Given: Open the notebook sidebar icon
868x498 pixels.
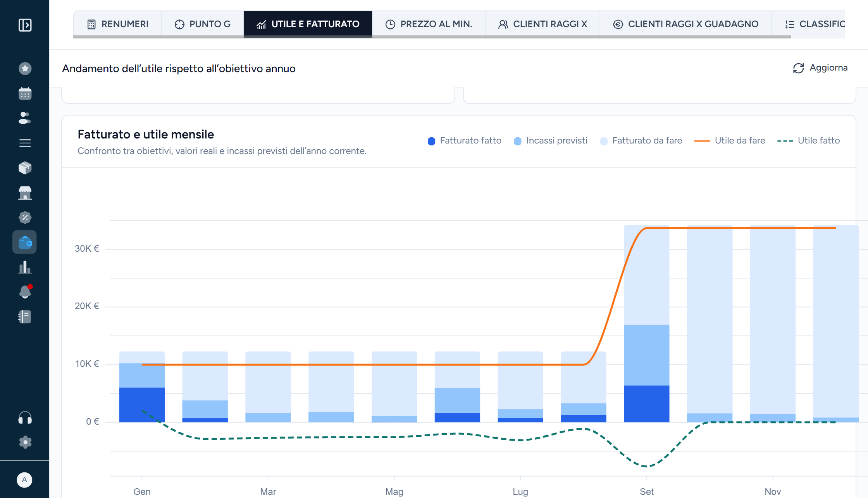Looking at the screenshot, I should [x=25, y=317].
